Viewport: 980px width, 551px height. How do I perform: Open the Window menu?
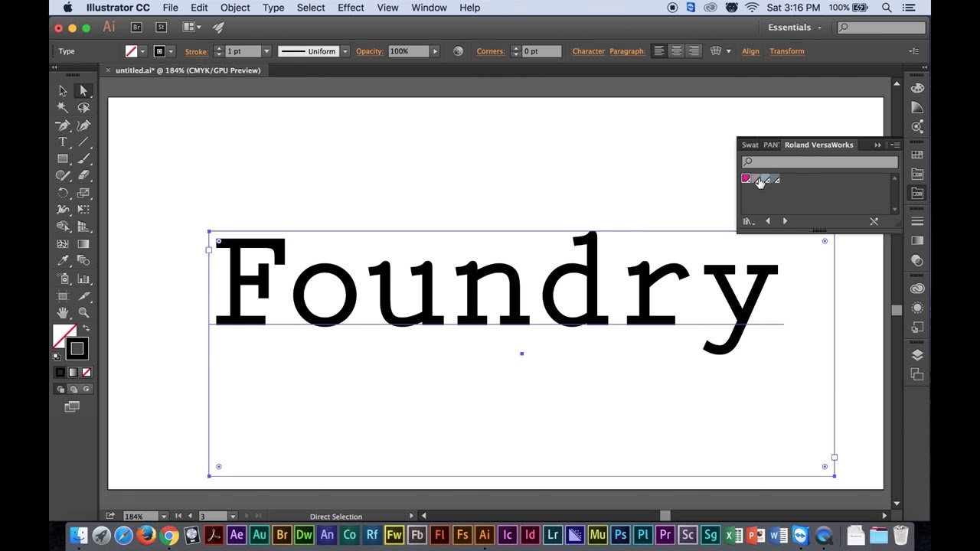[429, 8]
